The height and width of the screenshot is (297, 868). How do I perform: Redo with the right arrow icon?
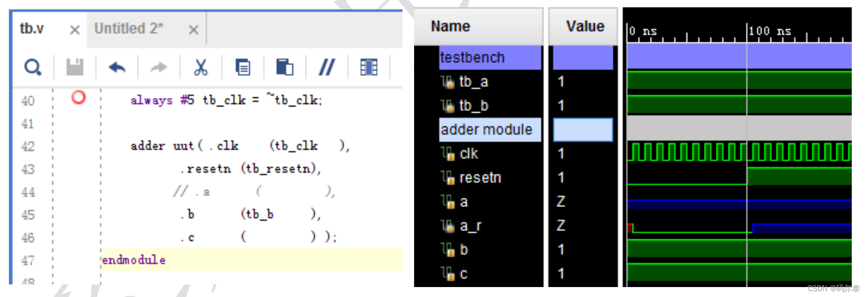click(159, 67)
